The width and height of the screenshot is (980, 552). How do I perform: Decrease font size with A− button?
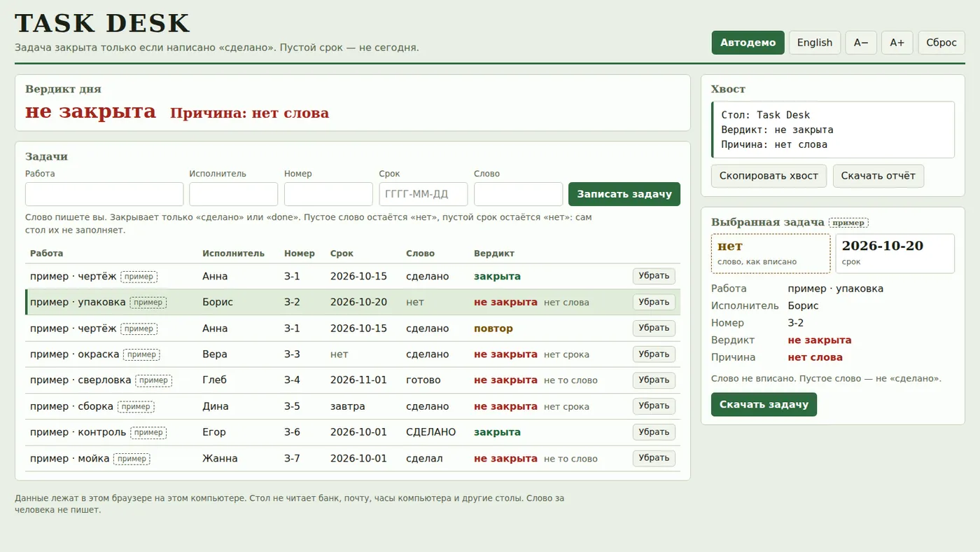point(861,43)
